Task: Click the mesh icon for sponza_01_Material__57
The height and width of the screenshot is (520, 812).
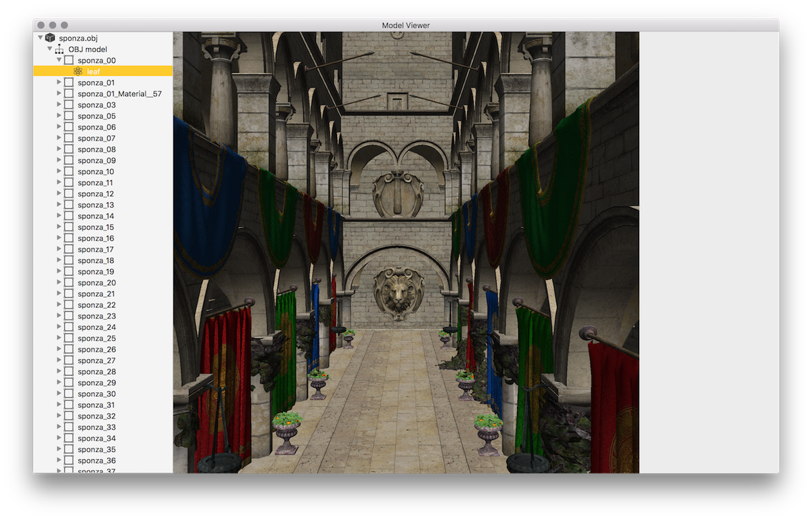Action: (x=68, y=94)
